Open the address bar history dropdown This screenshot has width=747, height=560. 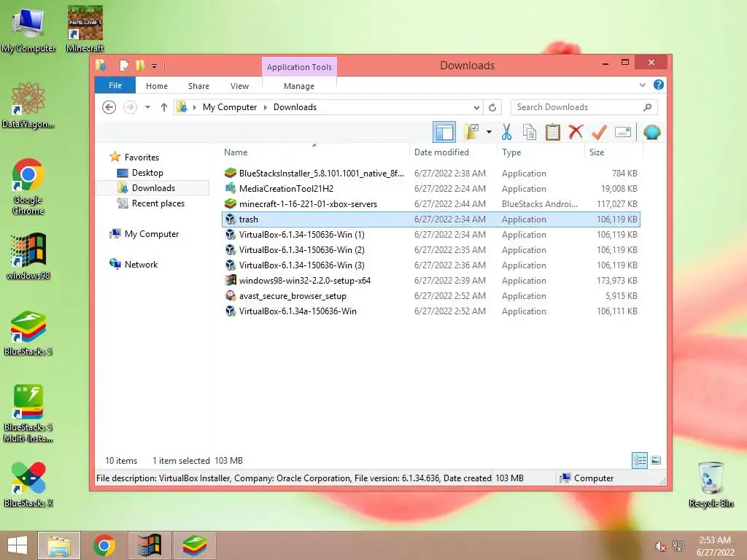476,107
